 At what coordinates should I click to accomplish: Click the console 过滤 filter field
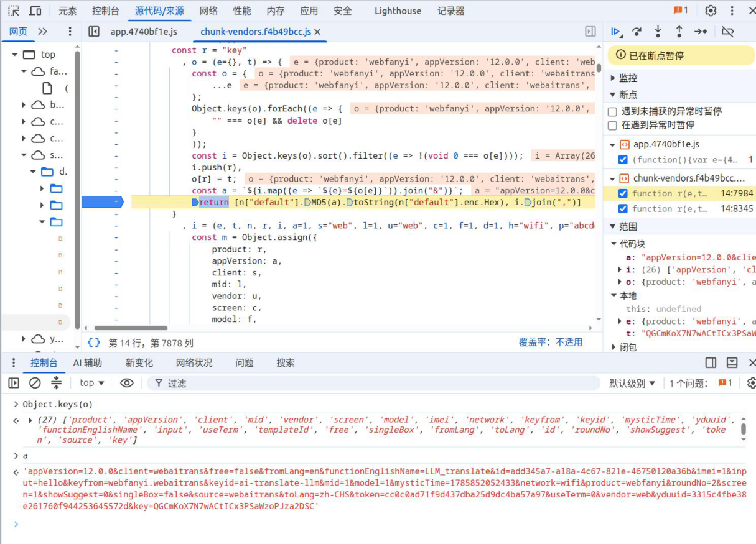point(373,383)
